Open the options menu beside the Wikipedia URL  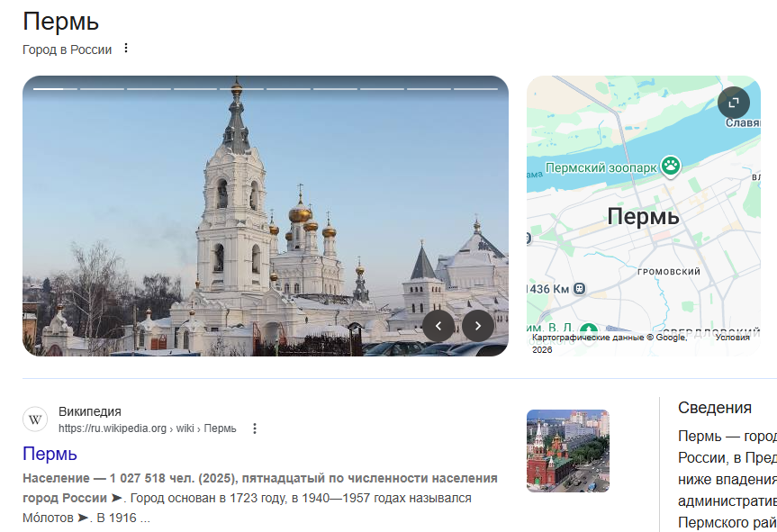pos(255,428)
